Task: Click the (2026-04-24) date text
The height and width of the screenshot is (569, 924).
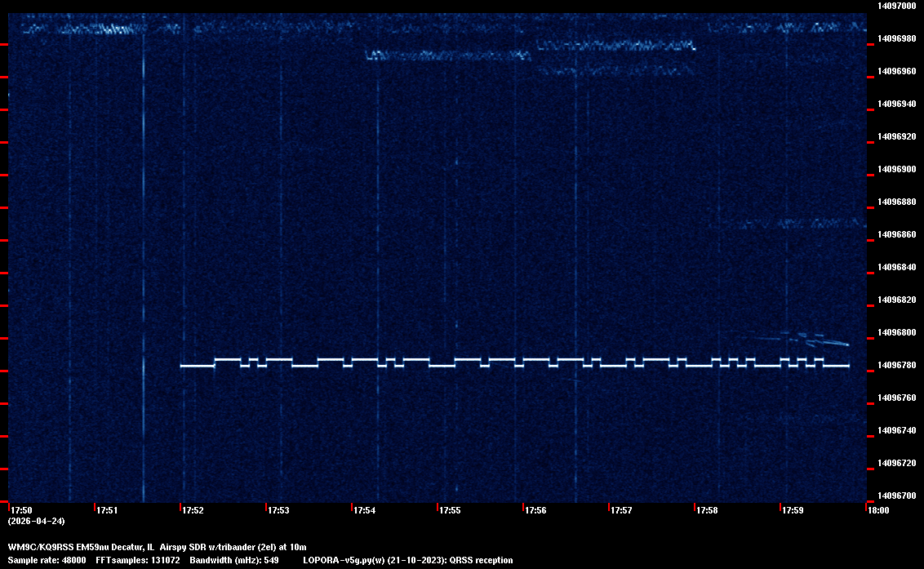Action: click(36, 521)
